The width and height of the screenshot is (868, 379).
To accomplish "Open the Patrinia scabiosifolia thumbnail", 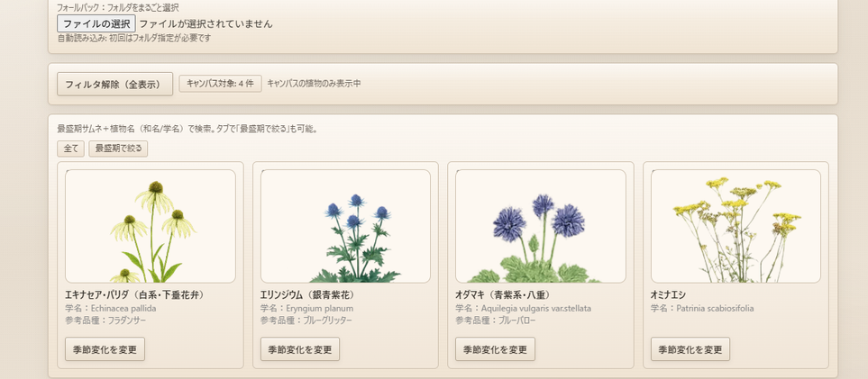I will (736, 226).
